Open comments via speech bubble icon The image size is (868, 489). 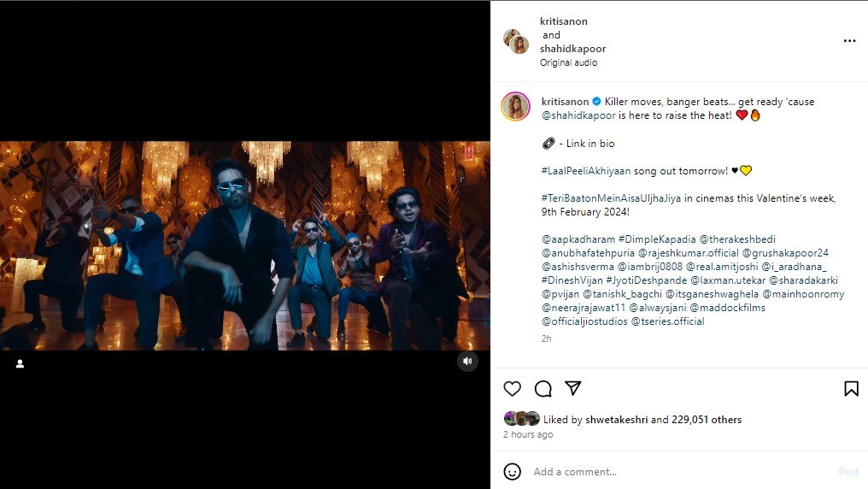(x=542, y=389)
